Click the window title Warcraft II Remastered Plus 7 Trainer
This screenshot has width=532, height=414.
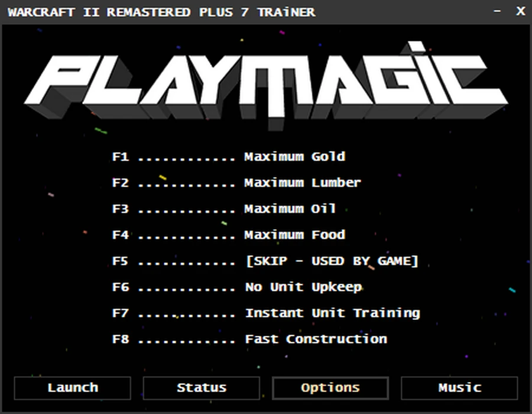pyautogui.click(x=161, y=12)
